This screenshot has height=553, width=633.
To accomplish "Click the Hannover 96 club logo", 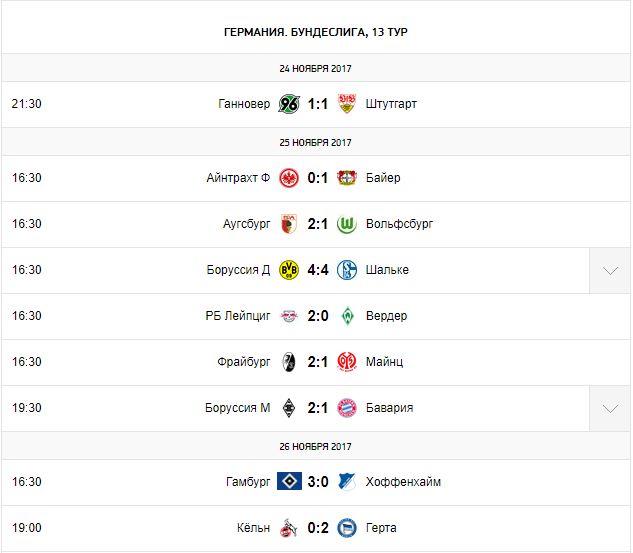I will point(289,104).
